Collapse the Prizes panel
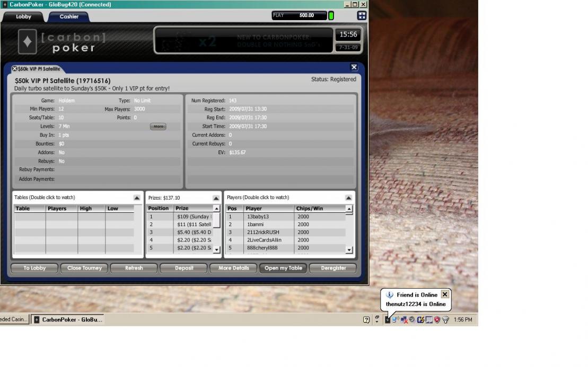 click(216, 198)
